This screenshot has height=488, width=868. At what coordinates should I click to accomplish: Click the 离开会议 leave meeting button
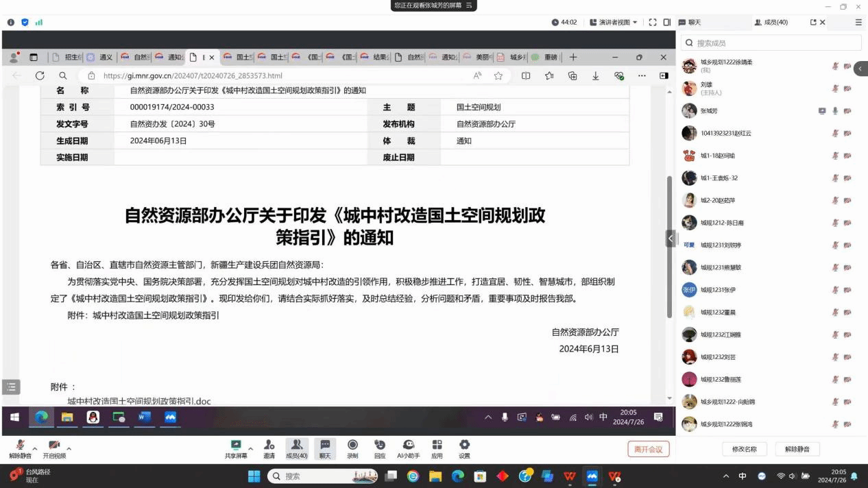point(648,450)
